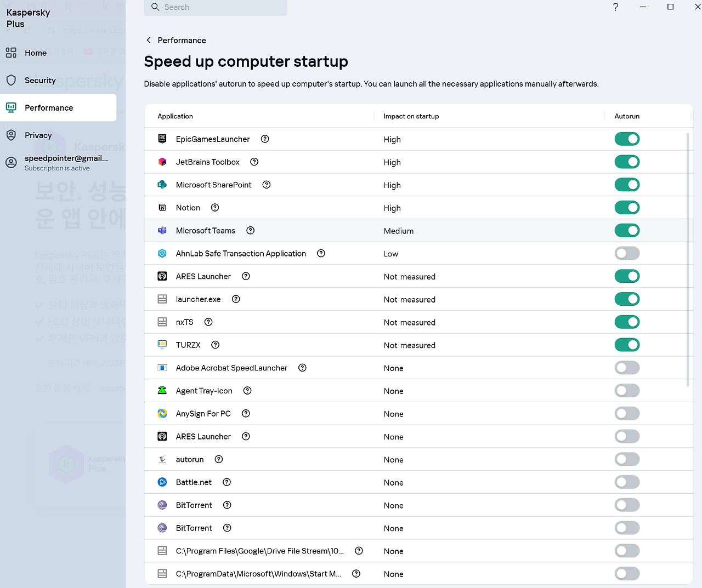This screenshot has height=588, width=702.
Task: Open help info for Microsoft SharePoint
Action: click(267, 185)
